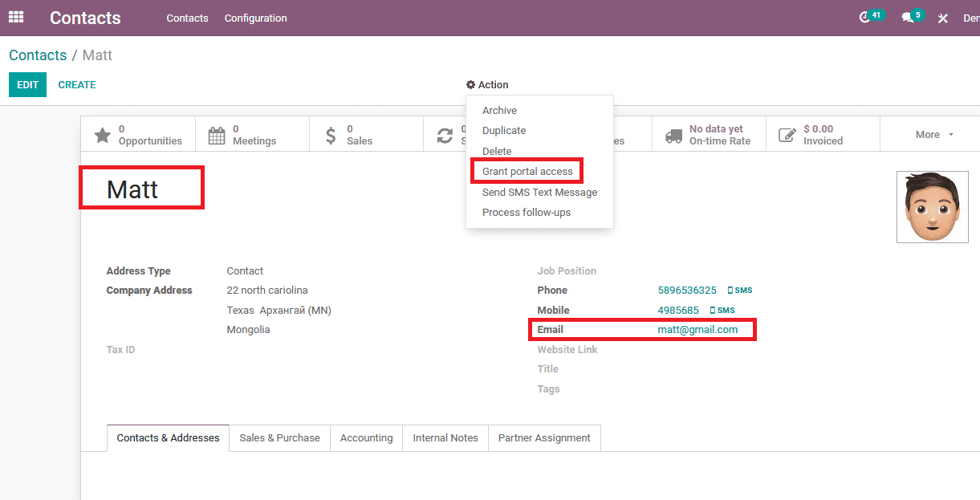Choose Grant portal access
Image resolution: width=980 pixels, height=500 pixels.
(x=527, y=171)
